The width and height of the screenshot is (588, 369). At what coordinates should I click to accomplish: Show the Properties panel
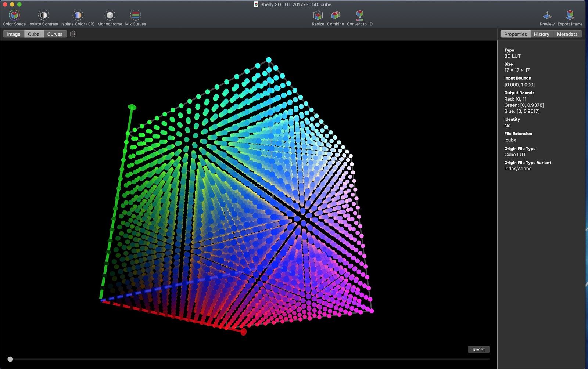(515, 34)
